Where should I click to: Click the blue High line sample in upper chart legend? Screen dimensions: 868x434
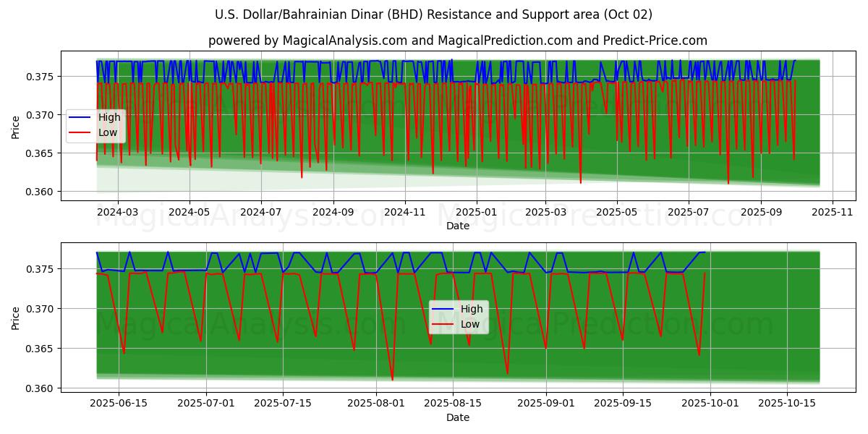[81, 118]
